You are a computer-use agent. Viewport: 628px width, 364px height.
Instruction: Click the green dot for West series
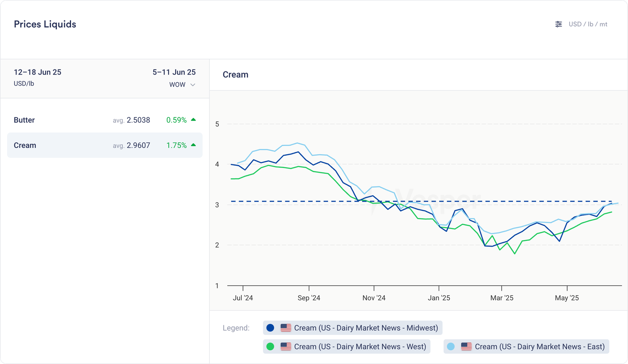[x=270, y=347]
